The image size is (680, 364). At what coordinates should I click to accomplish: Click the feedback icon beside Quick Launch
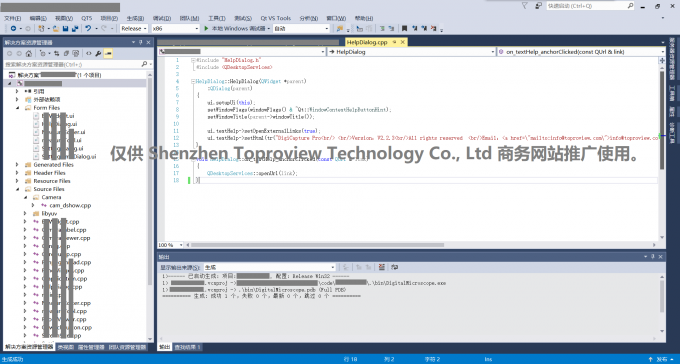538,6
